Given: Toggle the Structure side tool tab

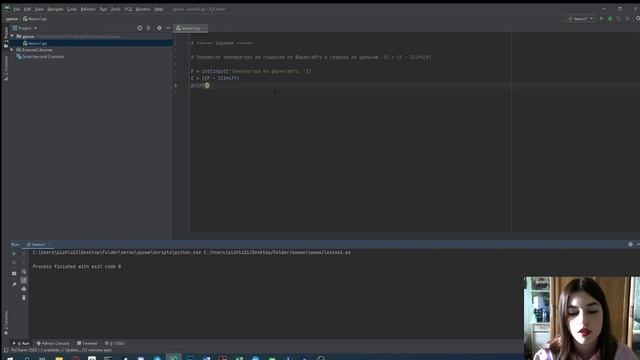Looking at the screenshot, I should click(x=6, y=68).
